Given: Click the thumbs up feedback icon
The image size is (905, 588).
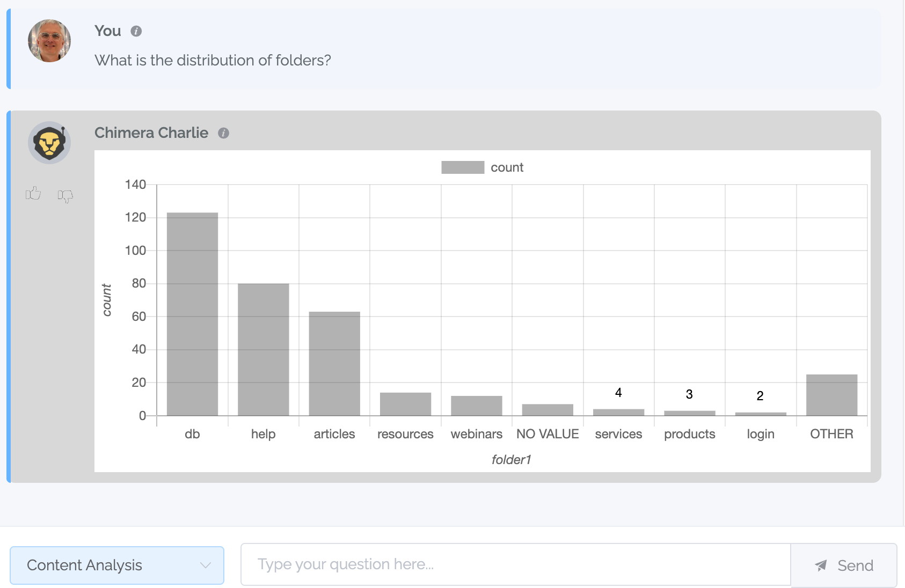Looking at the screenshot, I should click(33, 194).
